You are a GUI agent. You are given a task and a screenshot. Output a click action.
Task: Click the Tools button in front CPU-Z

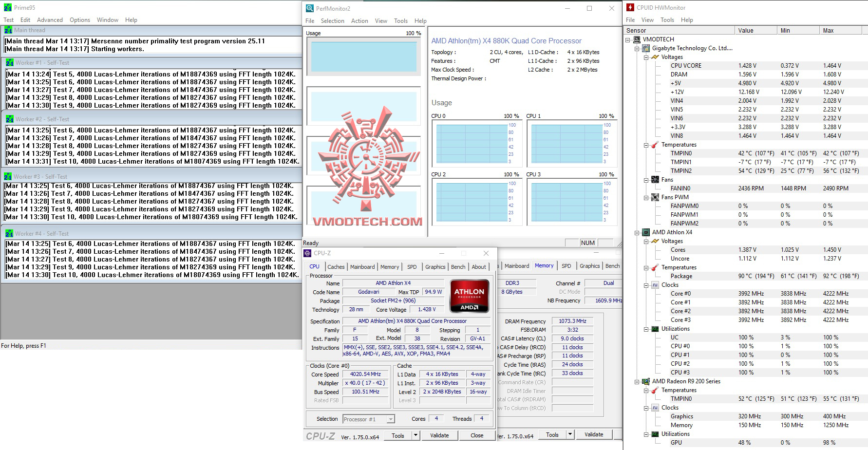click(x=398, y=435)
